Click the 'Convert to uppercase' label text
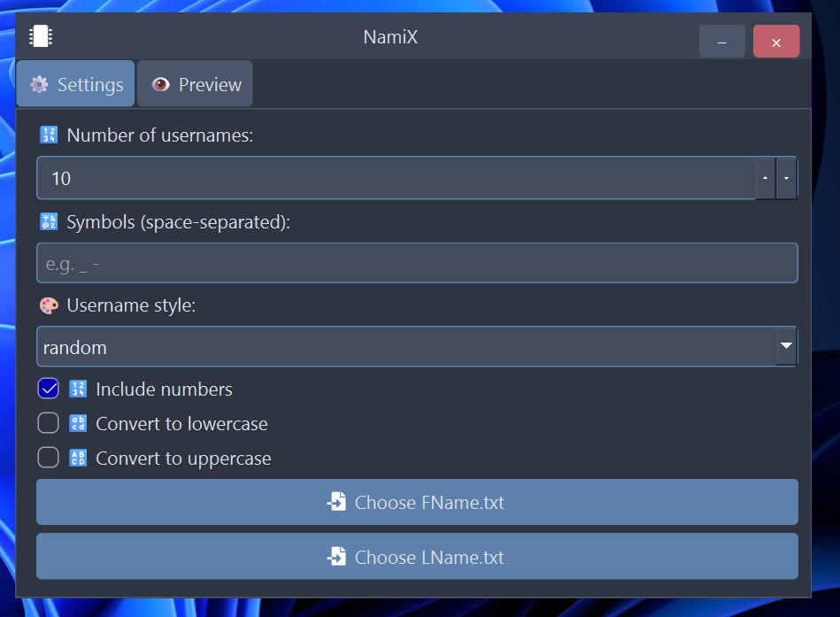Screen dimensions: 840x617 point(183,459)
